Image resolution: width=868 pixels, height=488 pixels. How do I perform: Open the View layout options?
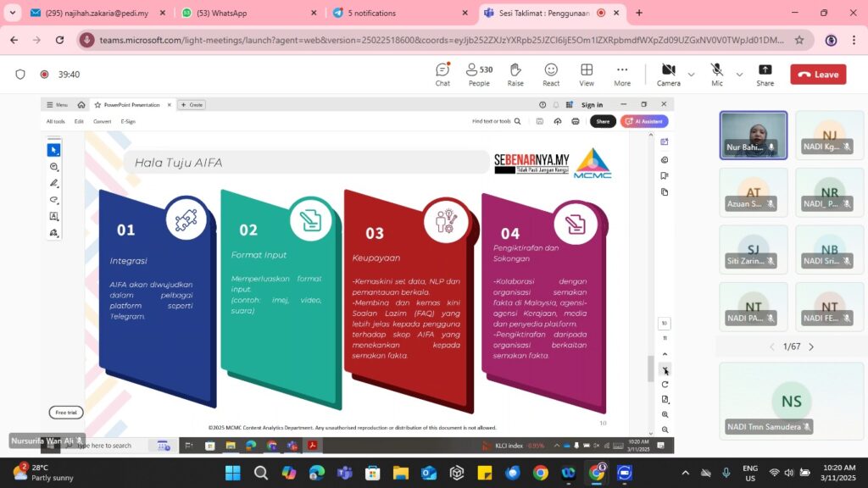click(x=587, y=74)
